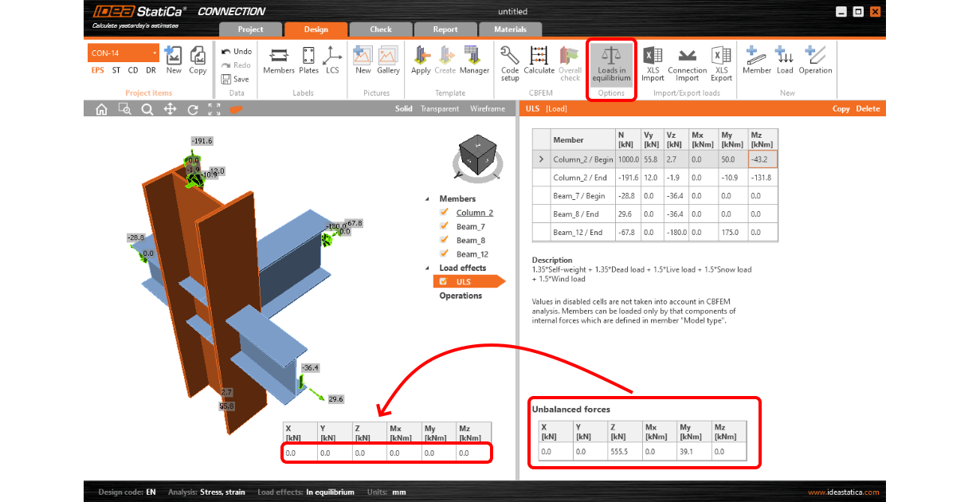Viewport: 980px width, 502px height.
Task: Undo the last action
Action: 236,51
